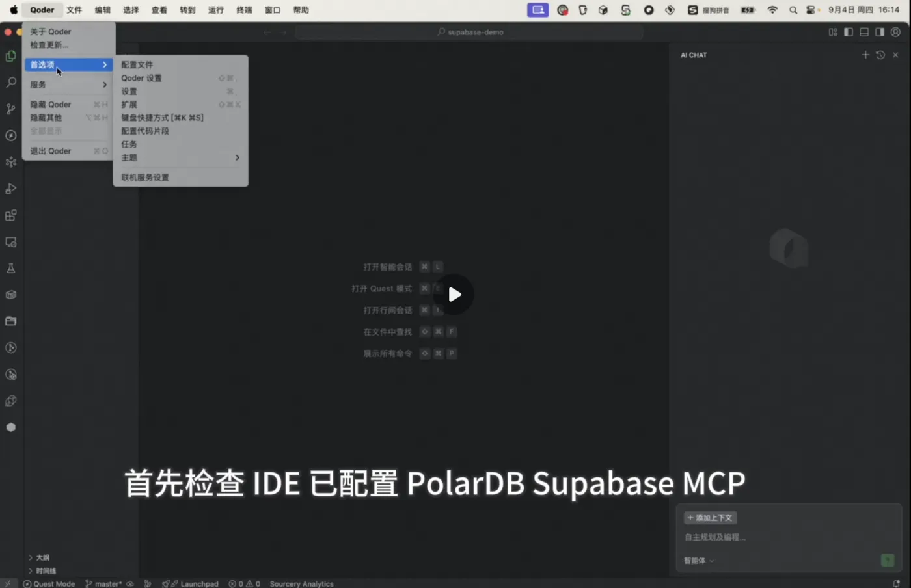Play the video with center play button
The height and width of the screenshot is (588, 911).
click(x=454, y=294)
